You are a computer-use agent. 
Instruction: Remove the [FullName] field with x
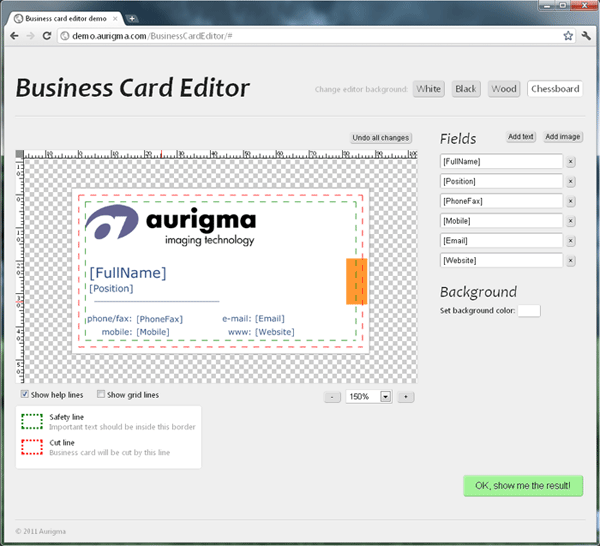coord(571,161)
